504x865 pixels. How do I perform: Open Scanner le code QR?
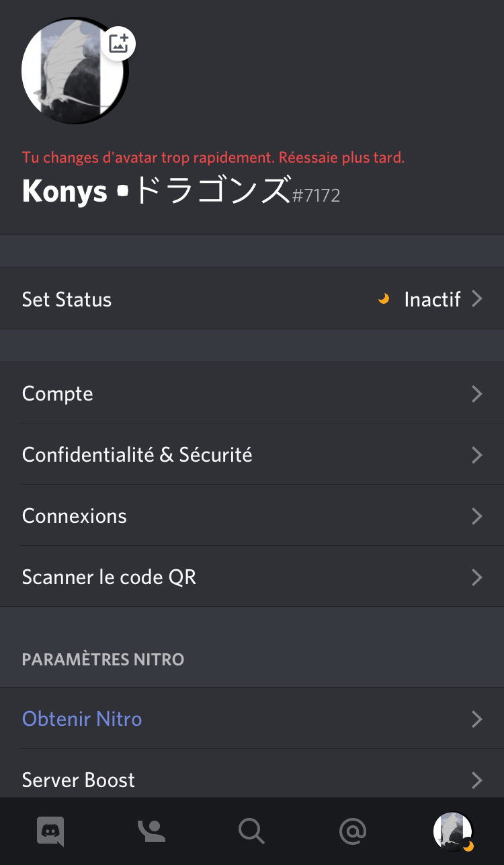pyautogui.click(x=109, y=577)
